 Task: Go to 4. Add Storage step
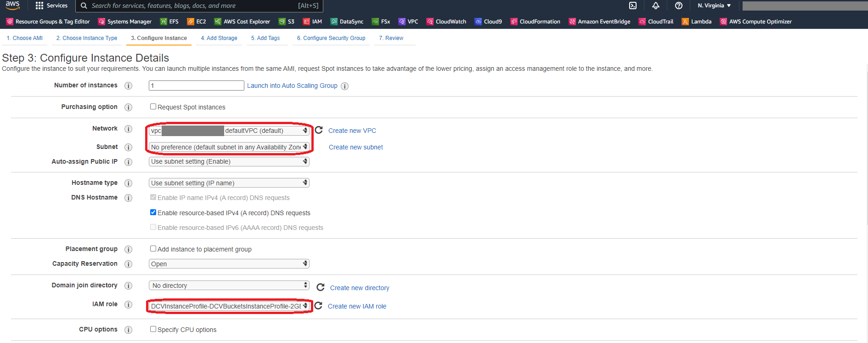coord(219,38)
